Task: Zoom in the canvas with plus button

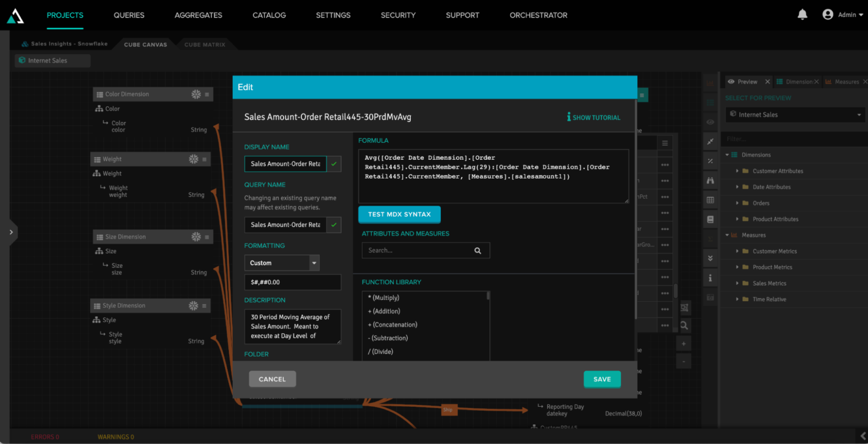Action: click(x=684, y=343)
